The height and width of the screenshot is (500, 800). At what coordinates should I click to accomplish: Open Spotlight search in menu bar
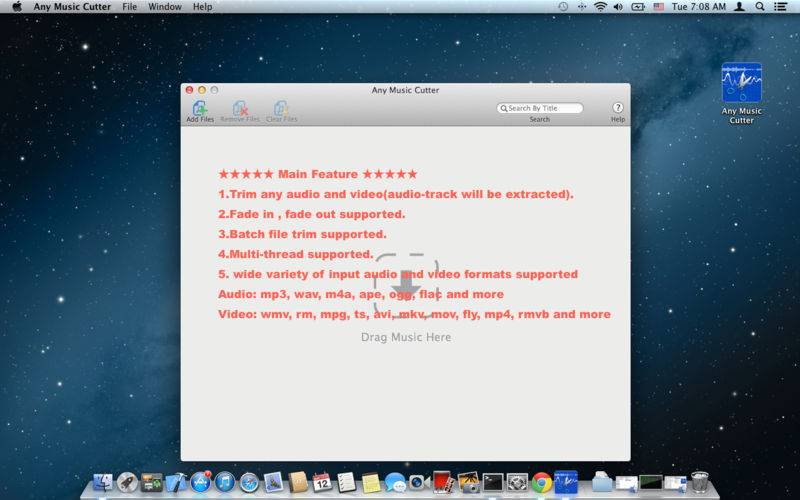click(760, 7)
